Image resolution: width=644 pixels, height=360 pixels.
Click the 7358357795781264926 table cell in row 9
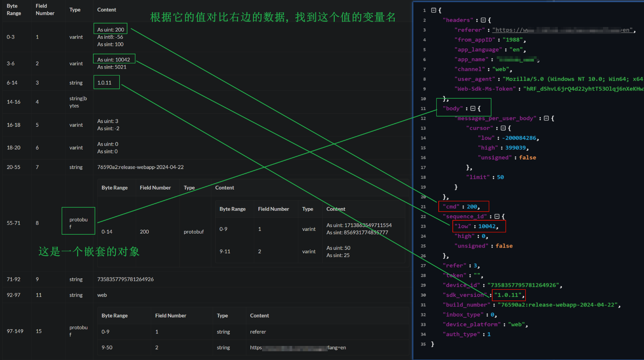coord(126,279)
